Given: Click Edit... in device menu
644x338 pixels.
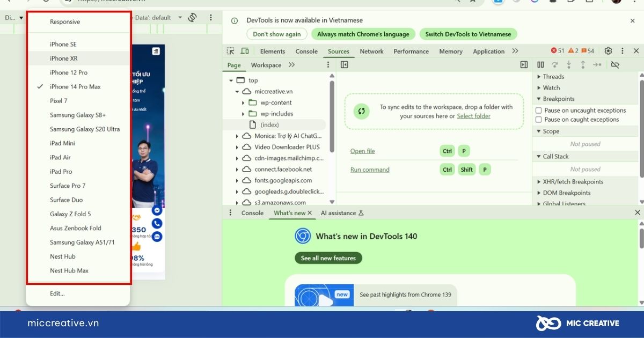Looking at the screenshot, I should click(78, 294).
